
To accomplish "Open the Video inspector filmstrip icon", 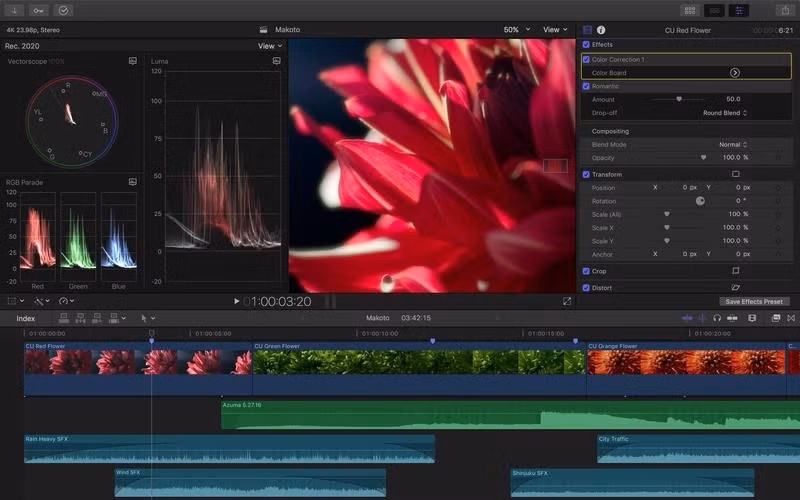I will pyautogui.click(x=587, y=30).
